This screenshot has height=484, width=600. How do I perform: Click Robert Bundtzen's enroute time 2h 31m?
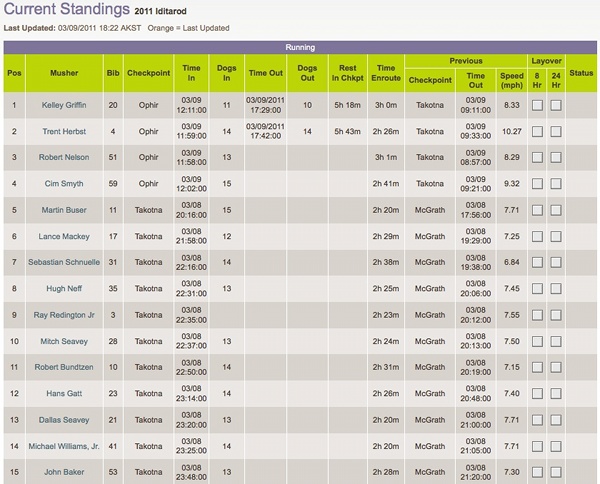point(386,367)
